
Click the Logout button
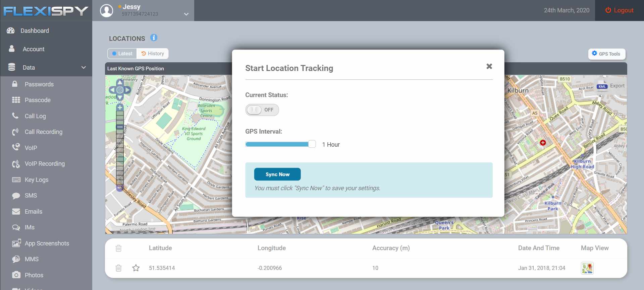(620, 10)
